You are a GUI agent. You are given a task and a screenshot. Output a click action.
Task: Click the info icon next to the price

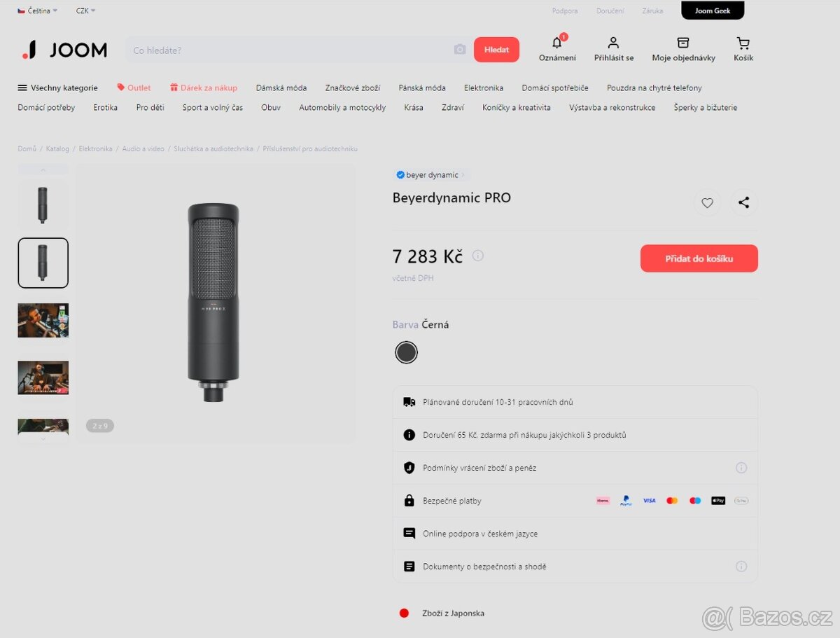pyautogui.click(x=477, y=255)
